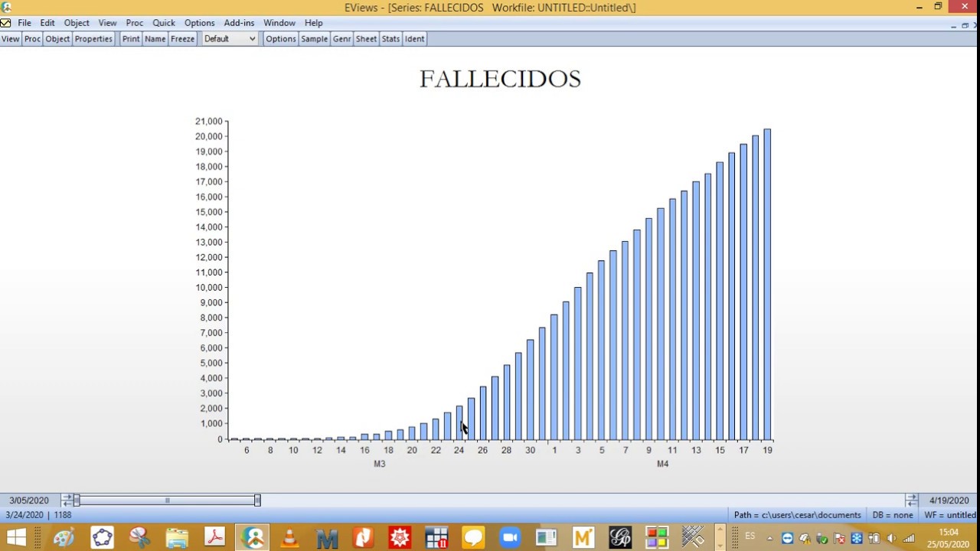Viewport: 980px width, 551px height.
Task: Open the File menu
Action: tap(24, 23)
